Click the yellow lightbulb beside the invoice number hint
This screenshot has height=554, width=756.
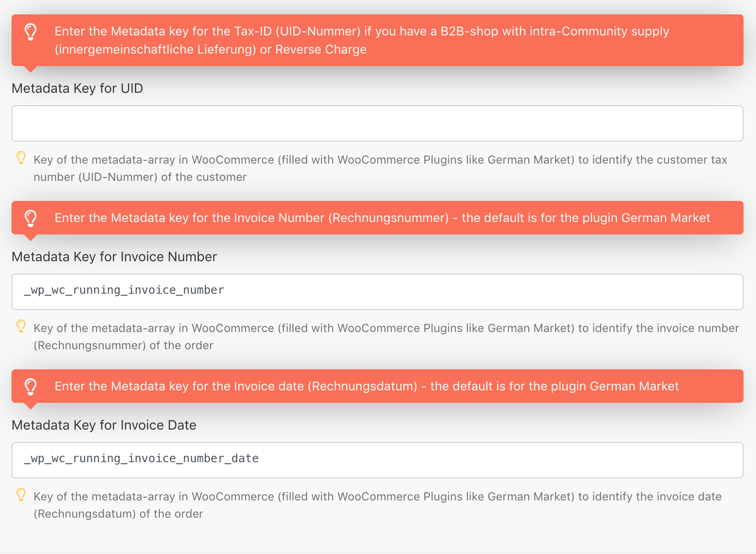21,326
